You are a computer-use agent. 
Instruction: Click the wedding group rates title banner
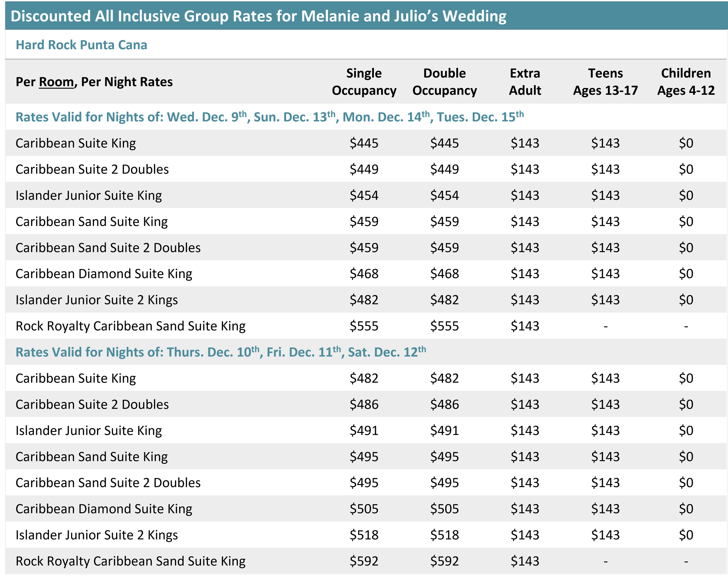258,16
